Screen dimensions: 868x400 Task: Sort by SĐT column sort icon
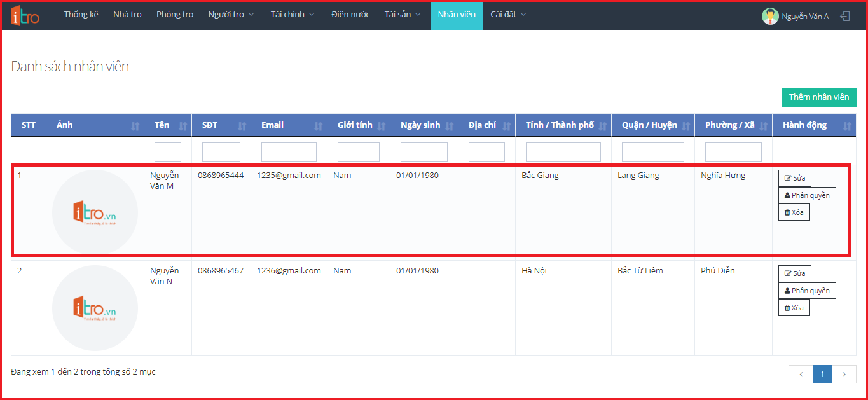coord(242,126)
